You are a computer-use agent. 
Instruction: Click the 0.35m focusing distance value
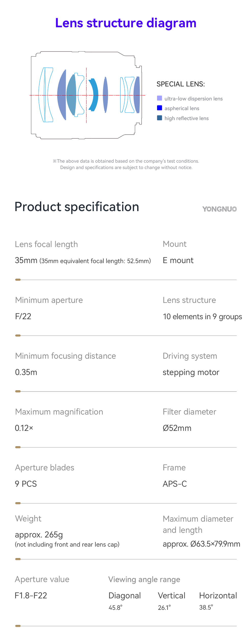click(26, 372)
